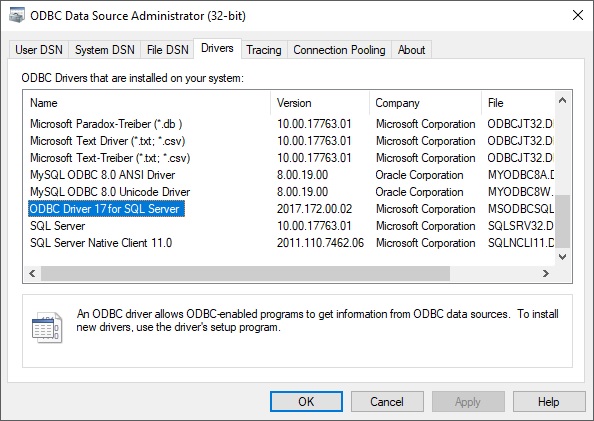Click the right arrow on the horizontal scrollbar
Viewport: 594px width, 421px height.
546,273
